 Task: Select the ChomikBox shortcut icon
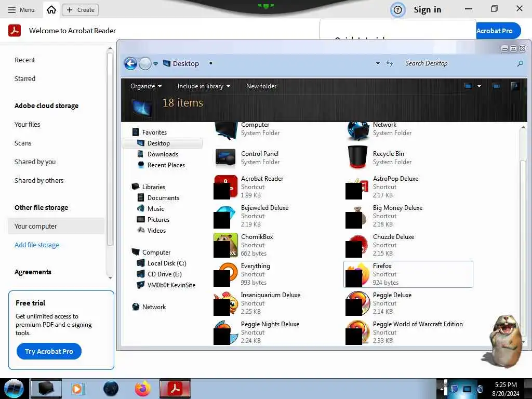coord(225,245)
